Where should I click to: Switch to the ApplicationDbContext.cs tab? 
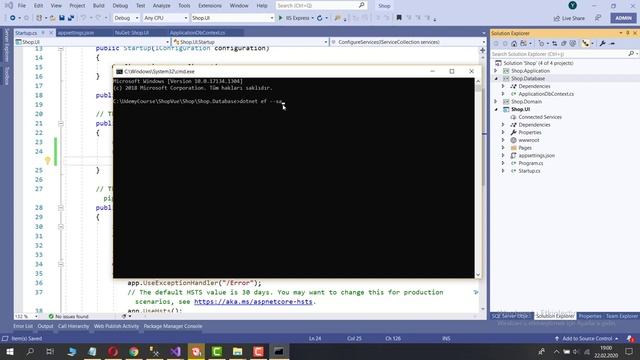point(197,33)
